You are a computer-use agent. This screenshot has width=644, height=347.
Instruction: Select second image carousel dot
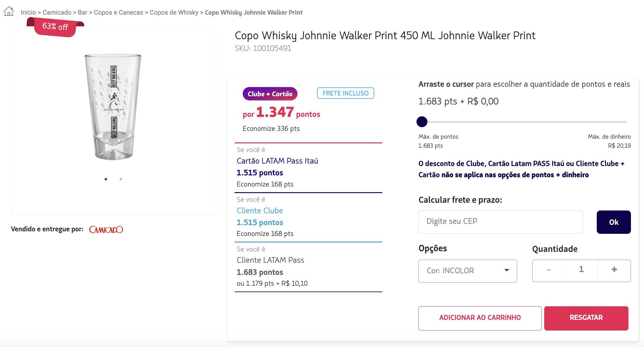coord(121,179)
